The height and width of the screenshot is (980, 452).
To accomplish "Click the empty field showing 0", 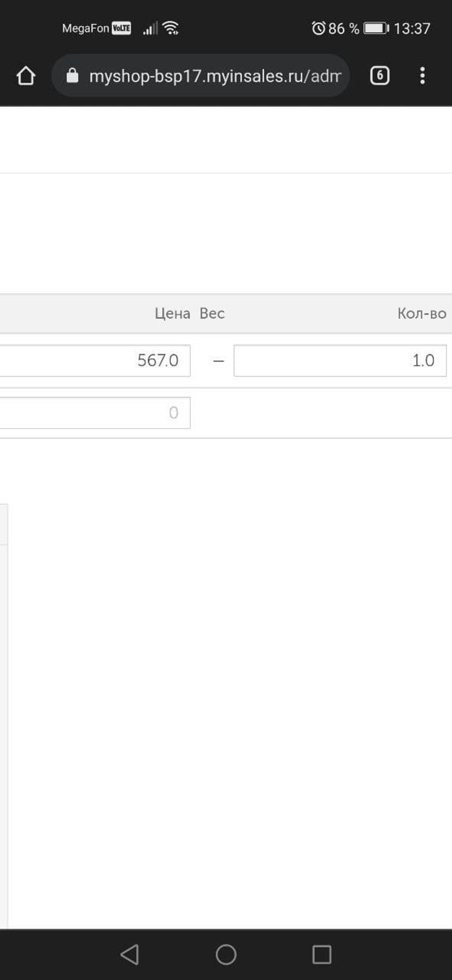I will click(x=95, y=413).
